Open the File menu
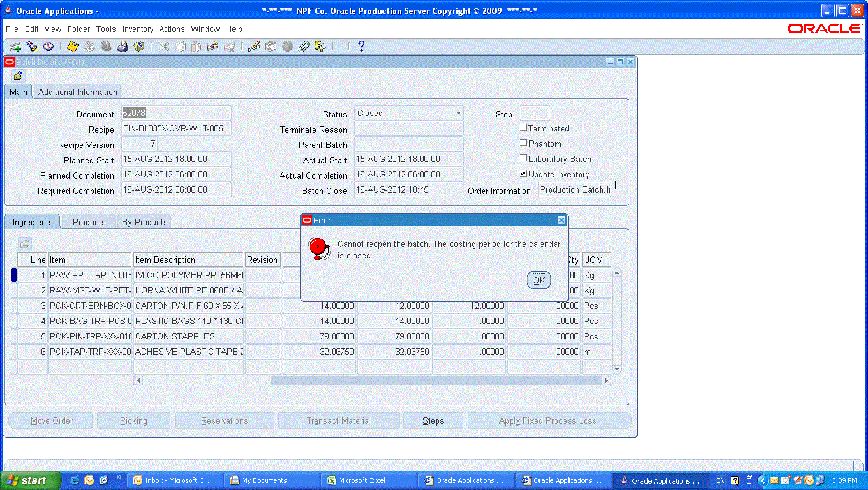Screen dimensions: 868x490 click(x=12, y=29)
